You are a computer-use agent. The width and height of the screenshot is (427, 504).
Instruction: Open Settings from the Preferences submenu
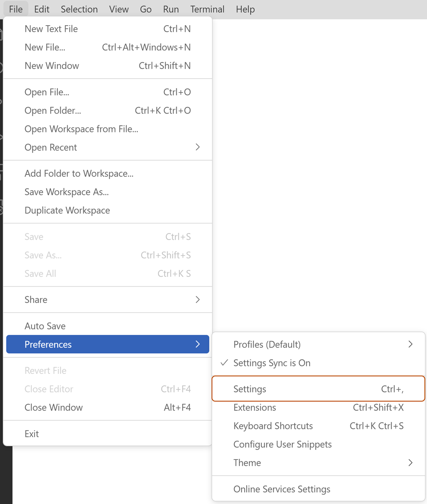point(249,389)
